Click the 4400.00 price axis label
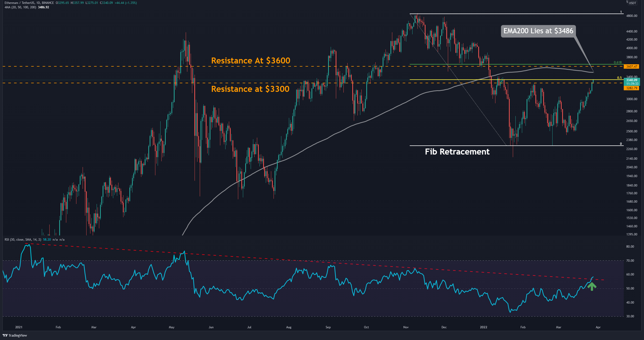The height and width of the screenshot is (340, 644). click(x=632, y=31)
